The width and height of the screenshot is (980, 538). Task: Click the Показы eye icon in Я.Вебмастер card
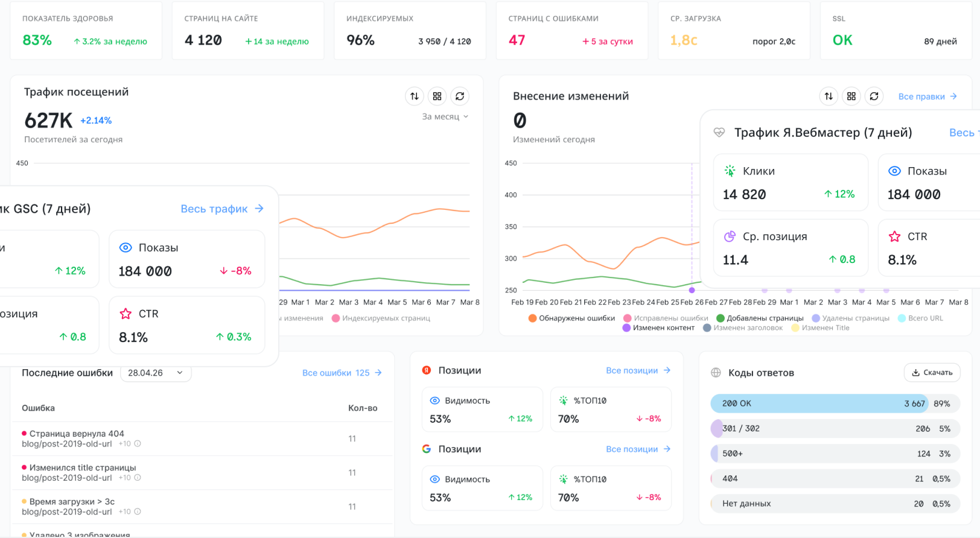click(894, 171)
